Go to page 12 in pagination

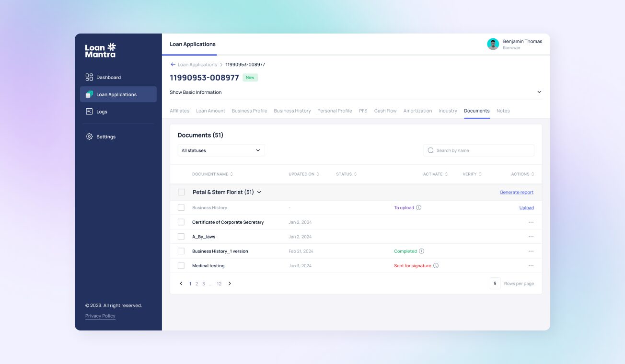[x=219, y=284]
